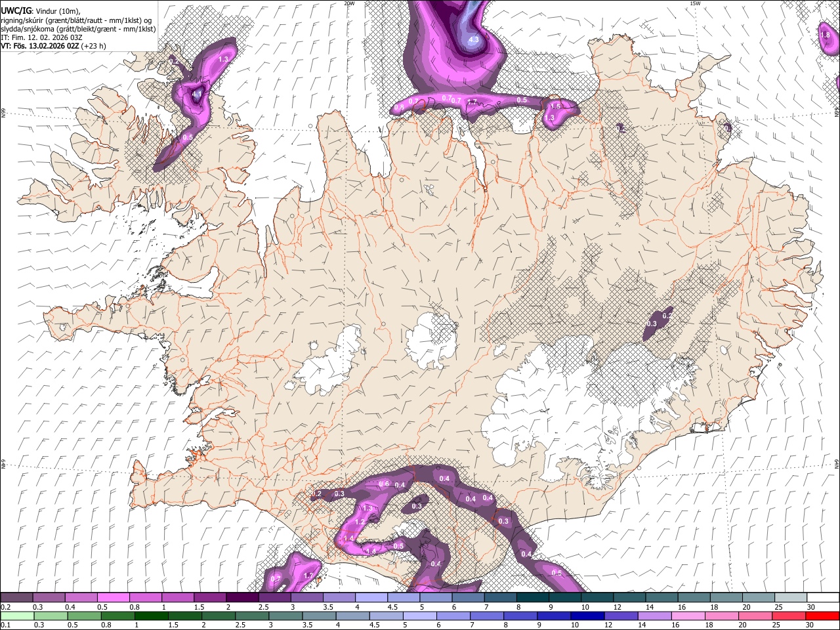
Task: Click the 'slydda/snjókoma (grátt/bleikt/grænt - mm/1klst)' line
Action: pos(78,29)
